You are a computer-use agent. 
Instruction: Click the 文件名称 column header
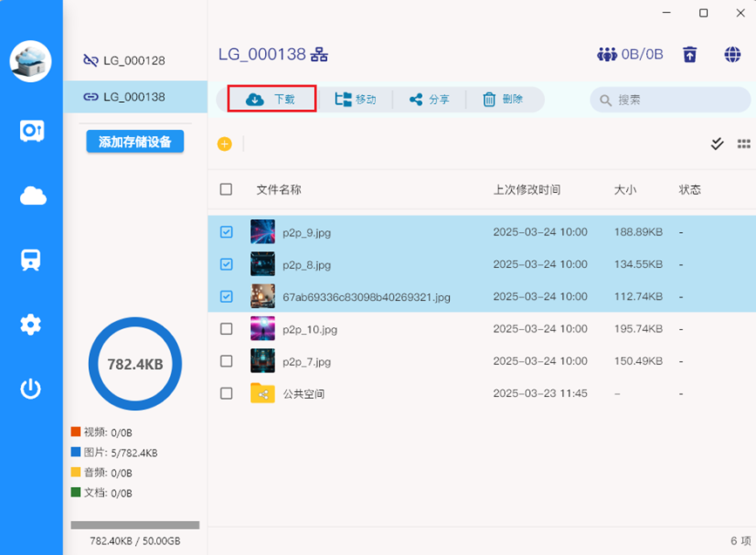[x=279, y=189]
